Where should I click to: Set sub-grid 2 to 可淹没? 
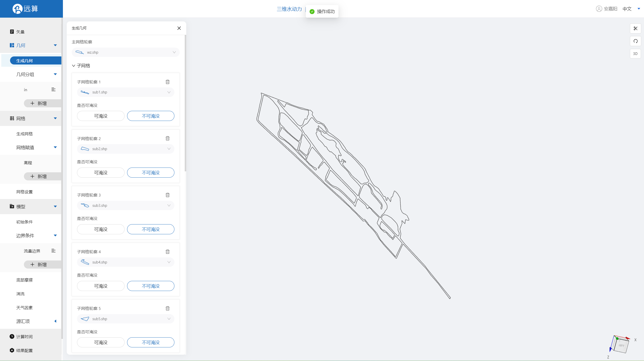(101, 173)
